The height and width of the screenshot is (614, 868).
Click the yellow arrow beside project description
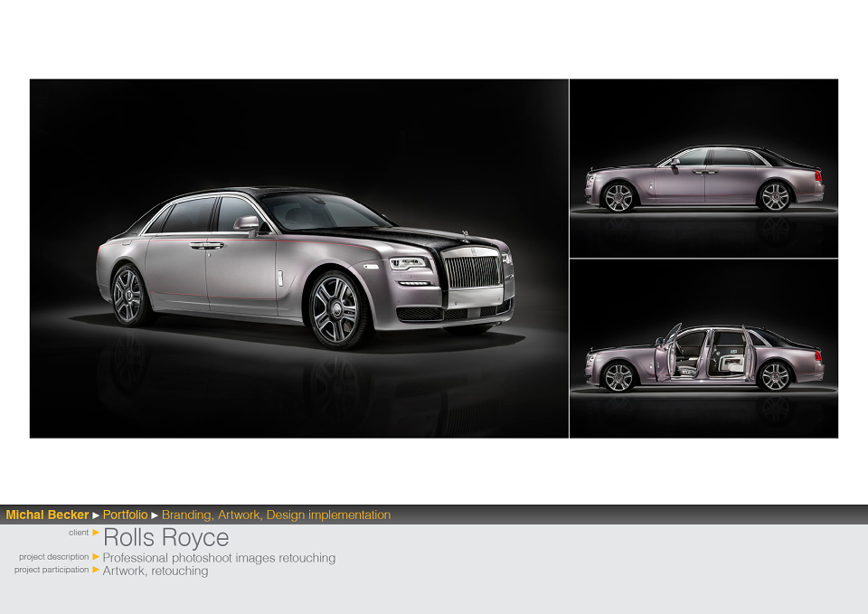click(x=96, y=556)
